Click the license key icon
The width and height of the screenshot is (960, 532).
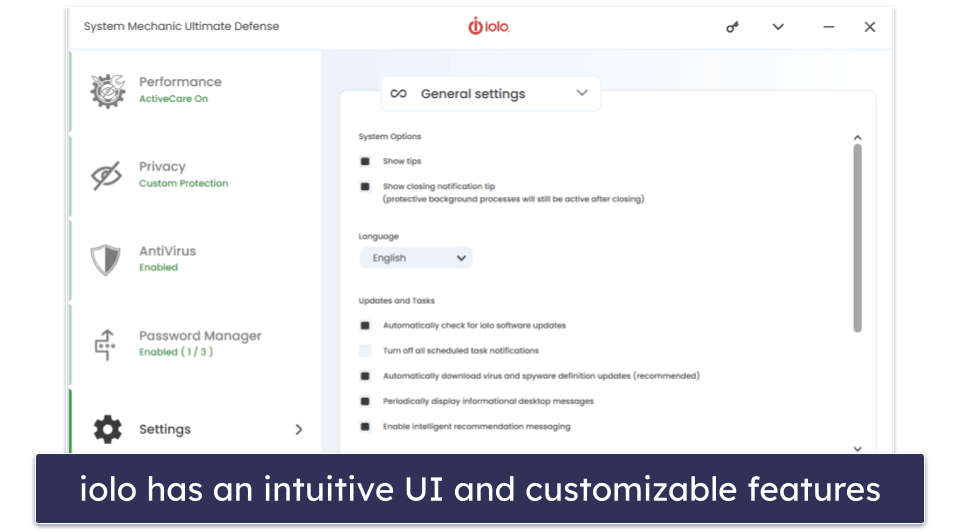tap(732, 27)
